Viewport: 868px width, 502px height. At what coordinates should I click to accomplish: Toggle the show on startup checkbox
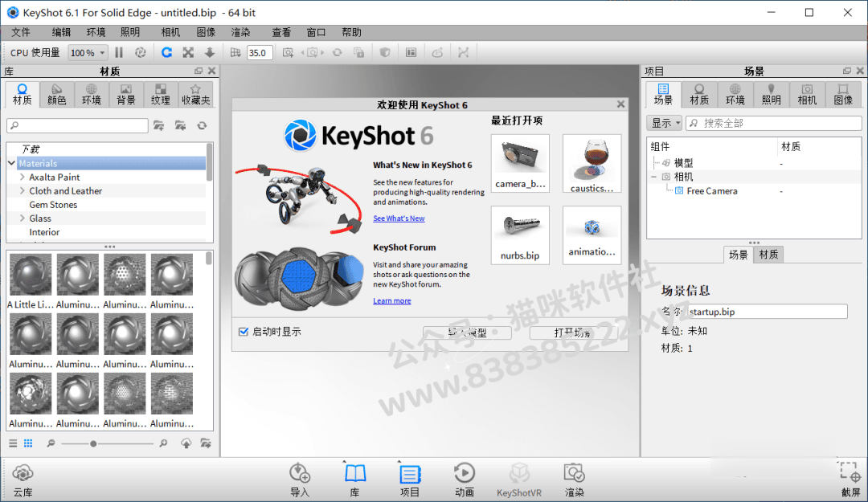[243, 332]
